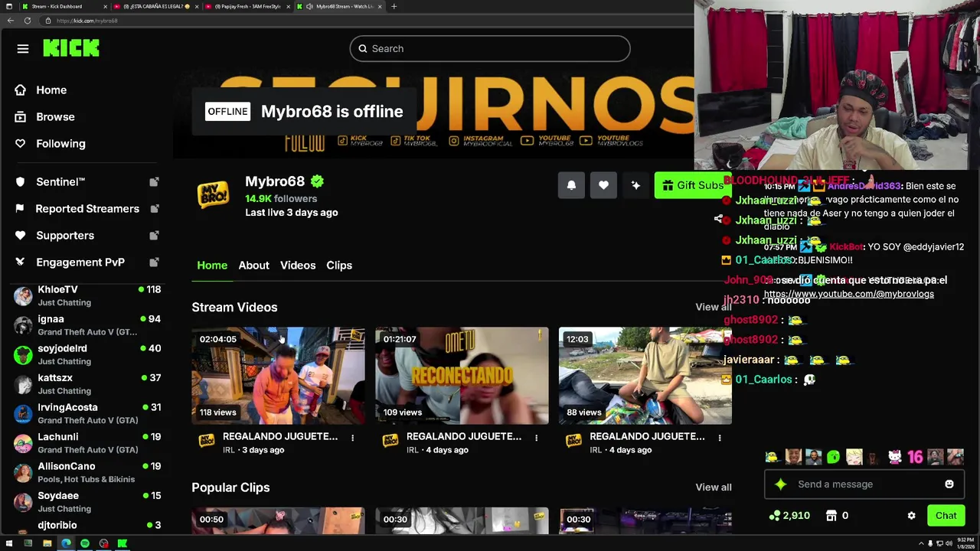Open soyjodelrd channel in sidebar
Image resolution: width=980 pixels, height=551 pixels.
pyautogui.click(x=88, y=355)
